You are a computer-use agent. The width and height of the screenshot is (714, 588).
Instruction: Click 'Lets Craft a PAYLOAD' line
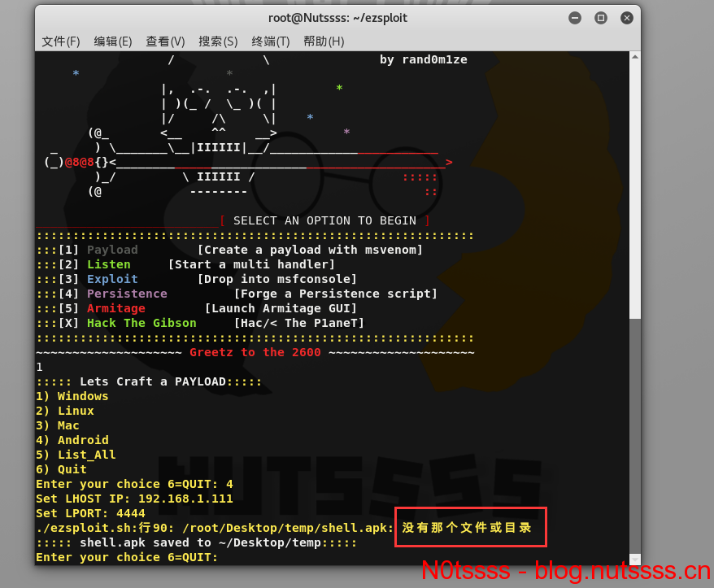(x=149, y=381)
